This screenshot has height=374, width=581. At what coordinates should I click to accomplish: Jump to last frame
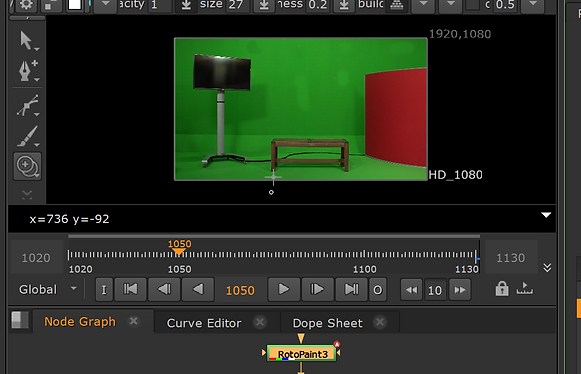351,289
